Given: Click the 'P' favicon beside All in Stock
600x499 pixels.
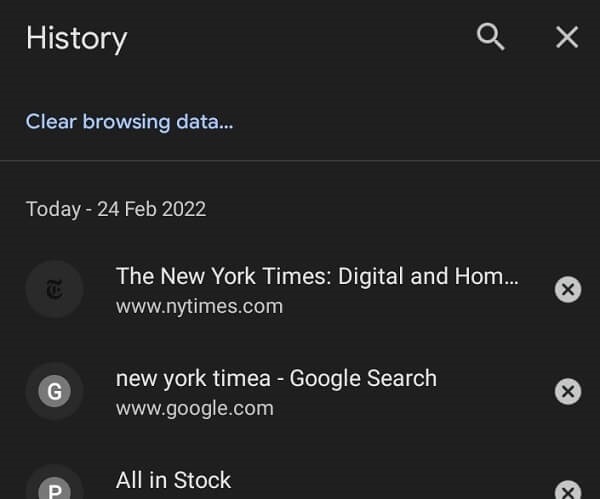Looking at the screenshot, I should (x=54, y=489).
